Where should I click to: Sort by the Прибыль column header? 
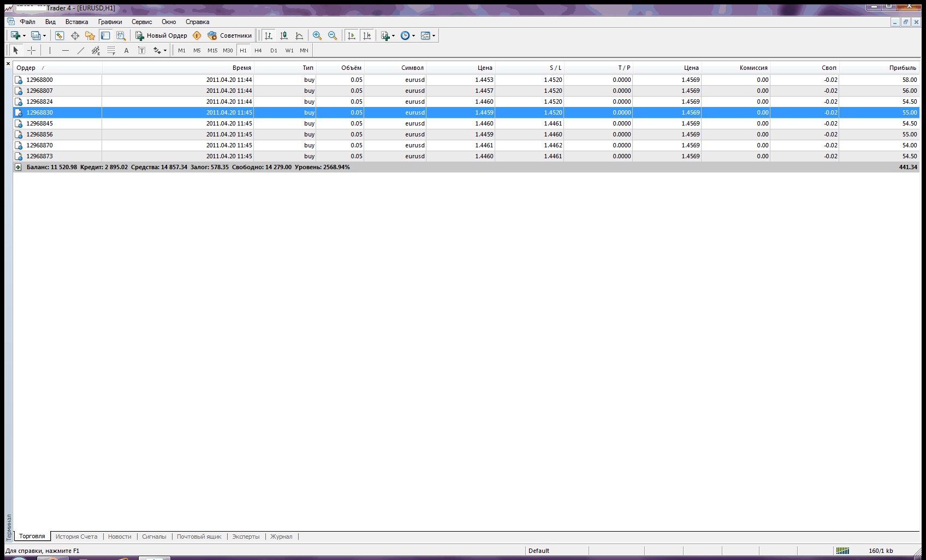click(x=879, y=68)
